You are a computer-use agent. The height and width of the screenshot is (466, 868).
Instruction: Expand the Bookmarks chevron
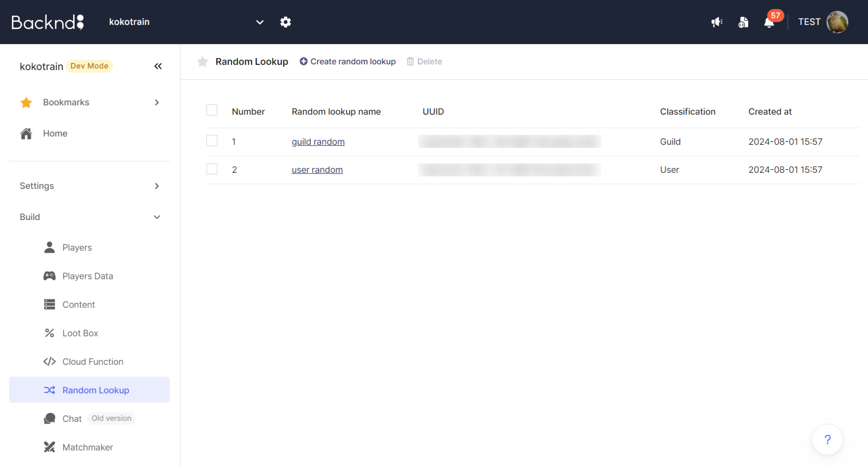pyautogui.click(x=157, y=102)
